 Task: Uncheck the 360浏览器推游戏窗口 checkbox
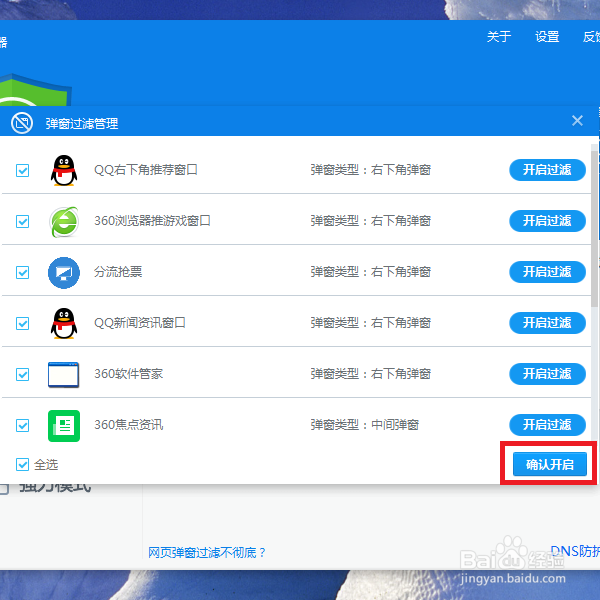pos(23,221)
